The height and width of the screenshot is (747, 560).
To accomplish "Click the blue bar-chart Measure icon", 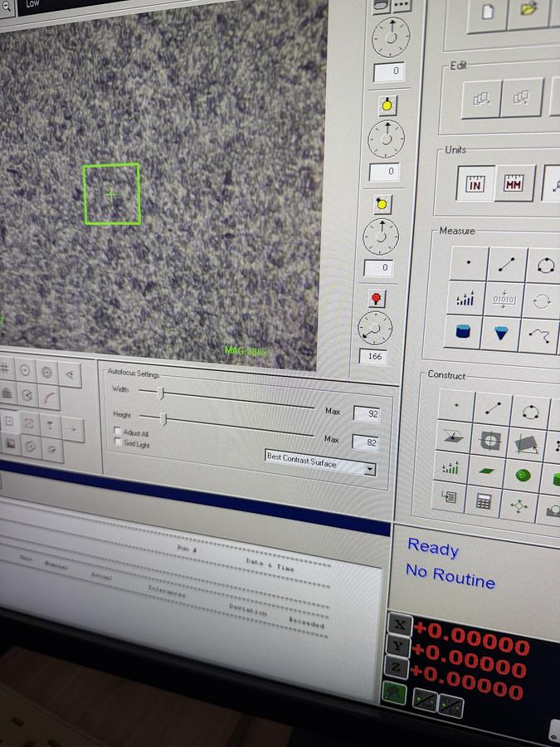I will click(x=465, y=298).
